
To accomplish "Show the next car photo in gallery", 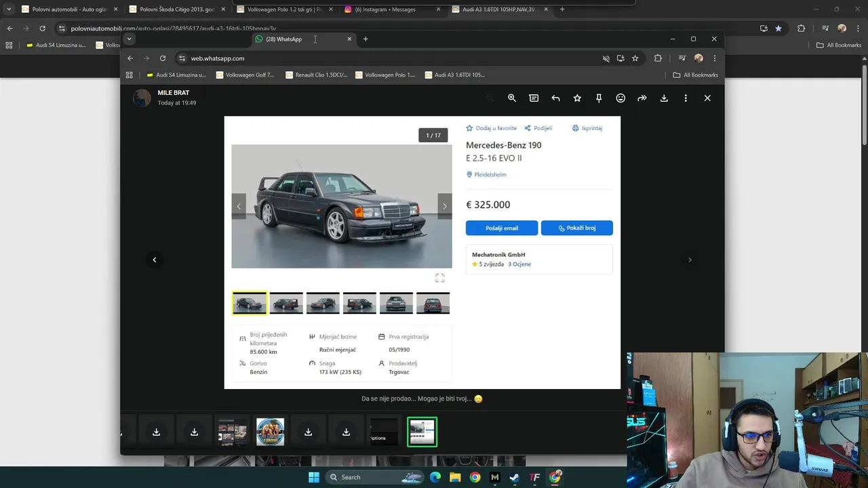I will [445, 206].
